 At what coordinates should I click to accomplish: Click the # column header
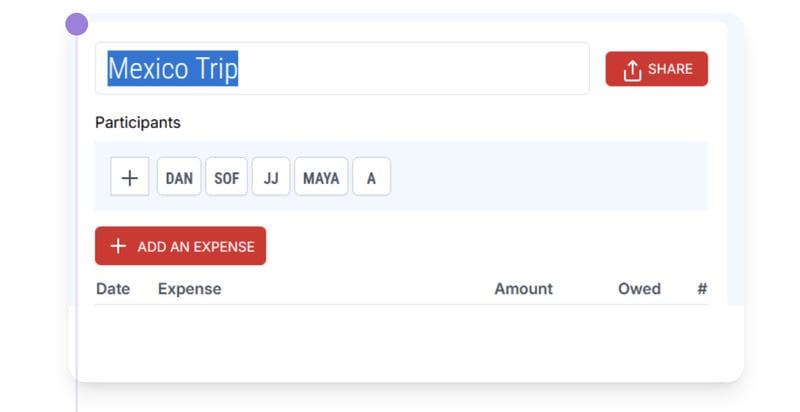pyautogui.click(x=702, y=289)
